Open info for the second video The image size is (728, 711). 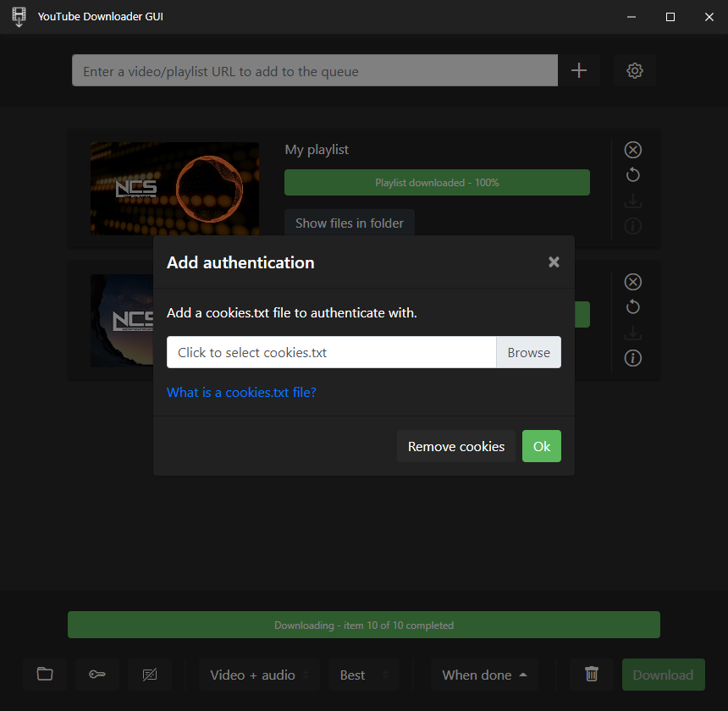(633, 358)
